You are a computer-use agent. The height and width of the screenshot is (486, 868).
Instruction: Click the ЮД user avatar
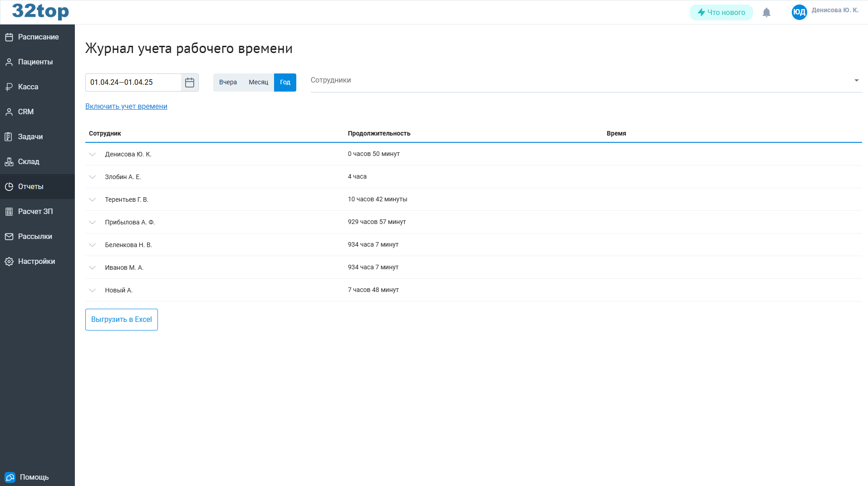(799, 12)
